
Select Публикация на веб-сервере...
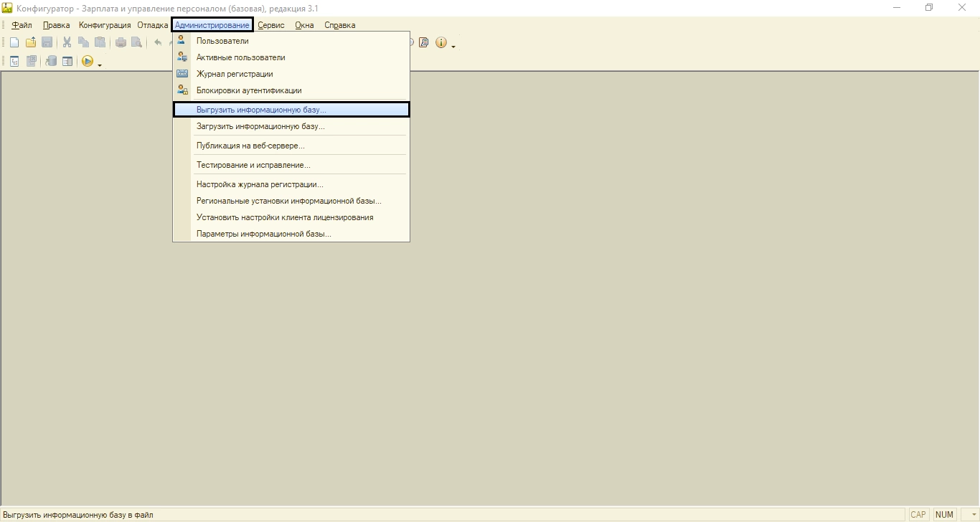[x=291, y=146]
